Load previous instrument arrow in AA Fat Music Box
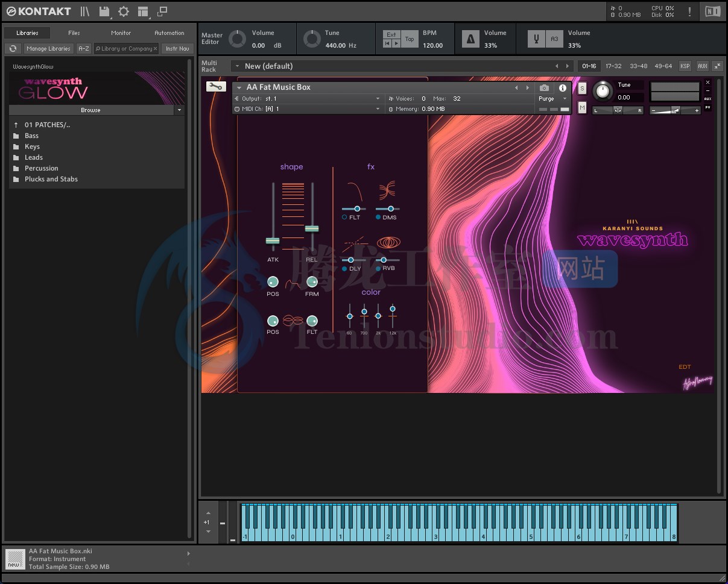The height and width of the screenshot is (584, 728). tap(516, 87)
